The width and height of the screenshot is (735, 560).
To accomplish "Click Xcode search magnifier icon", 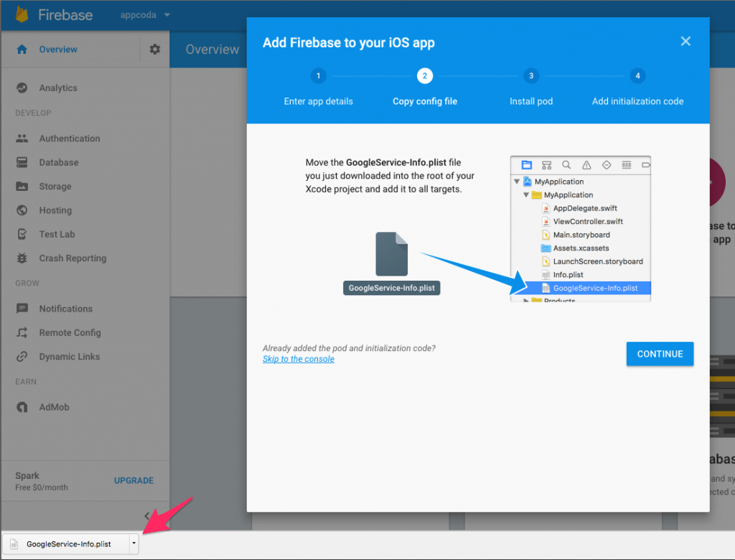I will (x=566, y=164).
